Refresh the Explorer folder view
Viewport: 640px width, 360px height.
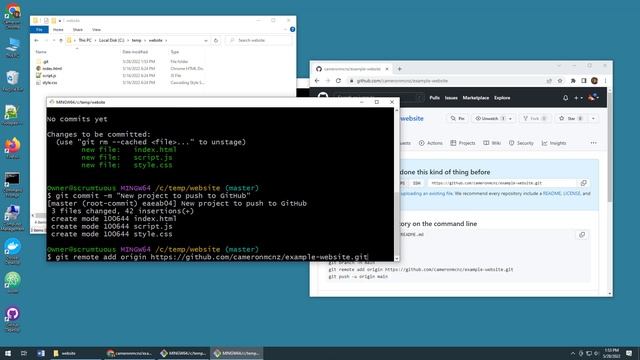pos(216,40)
